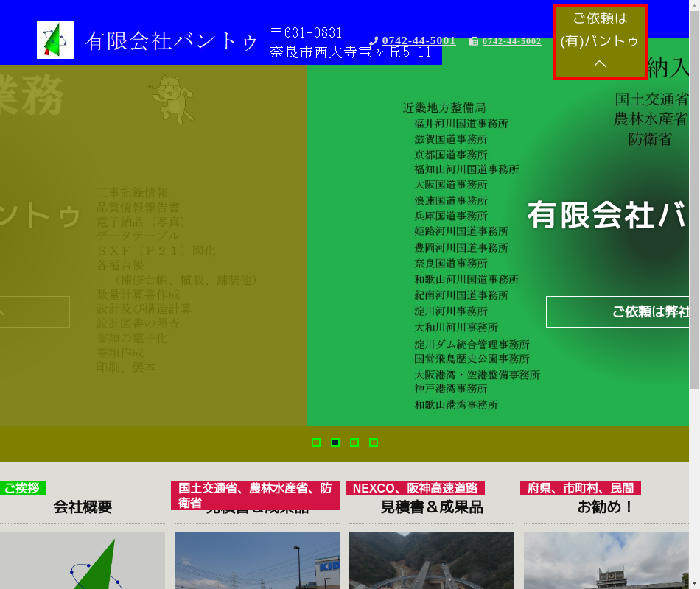Jump to the fourth carousel slide dot
The image size is (700, 589).
tap(374, 442)
